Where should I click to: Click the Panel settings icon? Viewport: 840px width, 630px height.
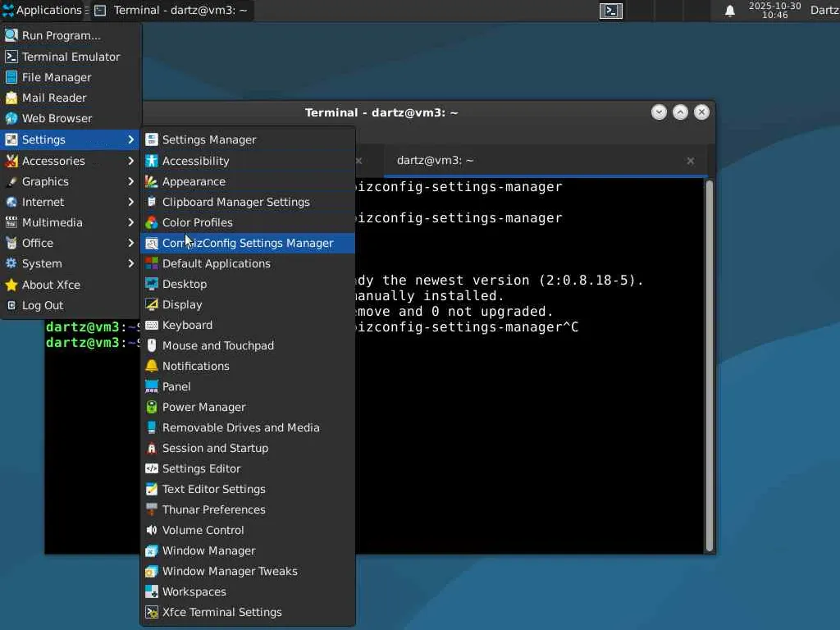(x=152, y=386)
